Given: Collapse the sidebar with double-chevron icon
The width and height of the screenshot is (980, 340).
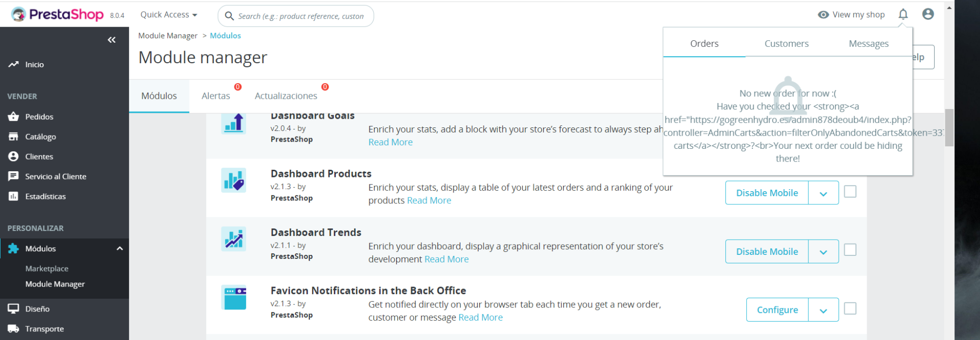Looking at the screenshot, I should pyautogui.click(x=112, y=40).
